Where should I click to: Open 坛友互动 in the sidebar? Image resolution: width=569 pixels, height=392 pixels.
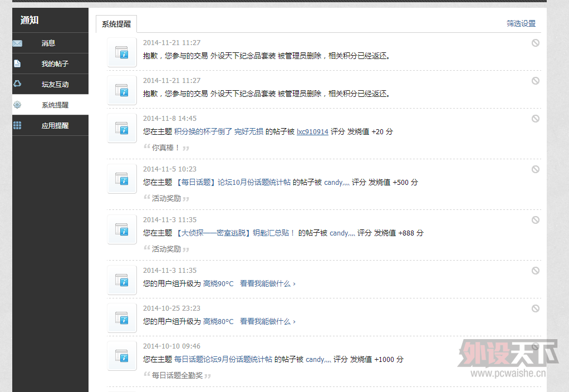tap(55, 85)
